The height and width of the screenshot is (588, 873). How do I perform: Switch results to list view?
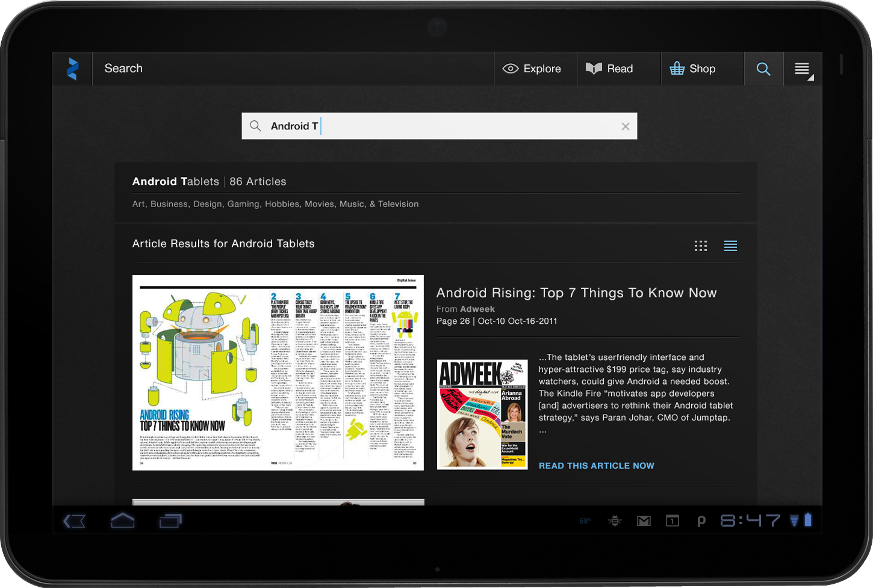click(730, 246)
